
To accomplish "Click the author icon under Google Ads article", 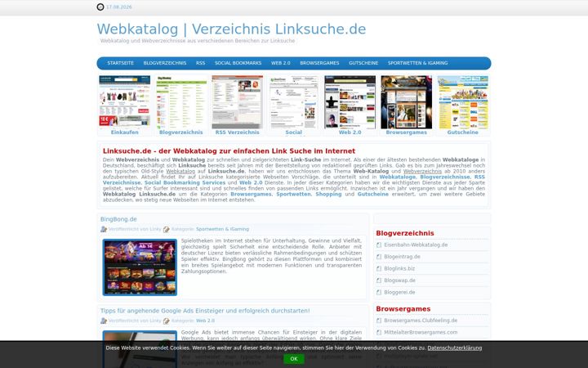I will 104,321.
